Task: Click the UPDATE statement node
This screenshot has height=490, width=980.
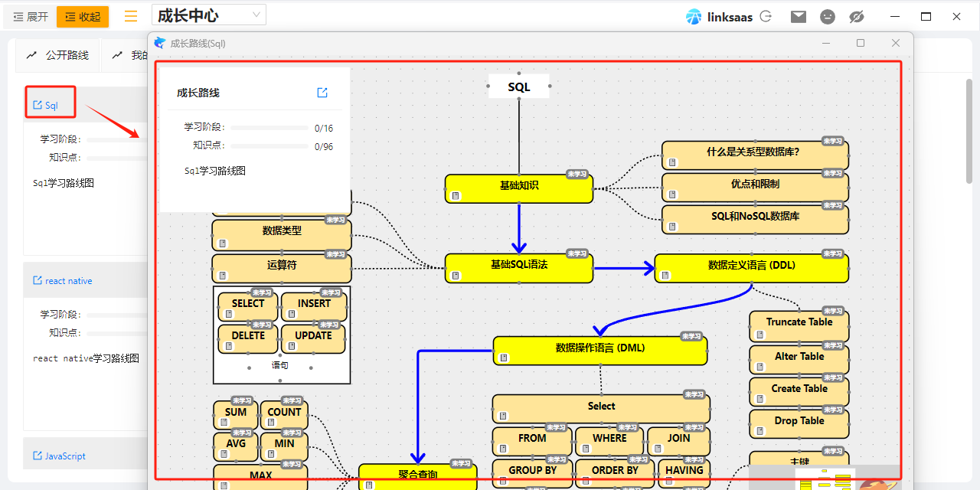Action: click(x=314, y=338)
